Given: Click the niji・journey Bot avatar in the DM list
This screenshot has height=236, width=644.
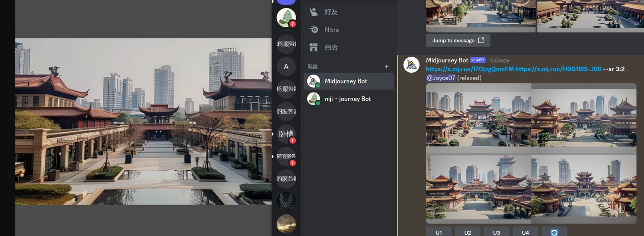Looking at the screenshot, I should pos(314,99).
